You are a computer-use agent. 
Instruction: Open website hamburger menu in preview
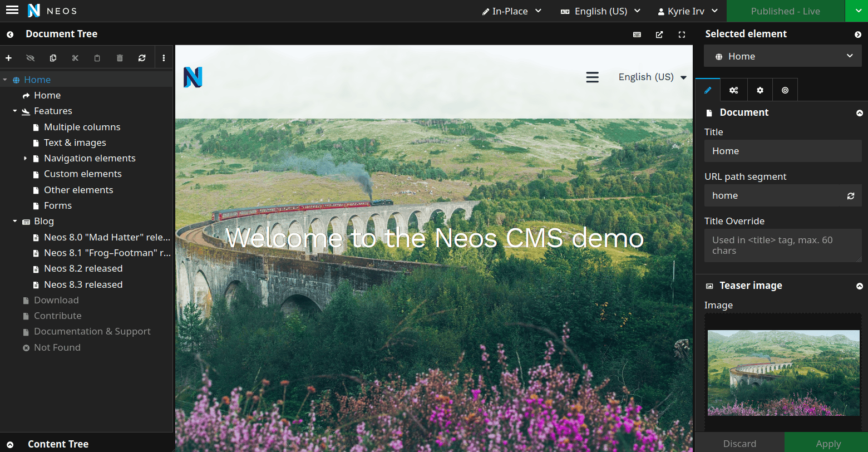[x=593, y=77]
